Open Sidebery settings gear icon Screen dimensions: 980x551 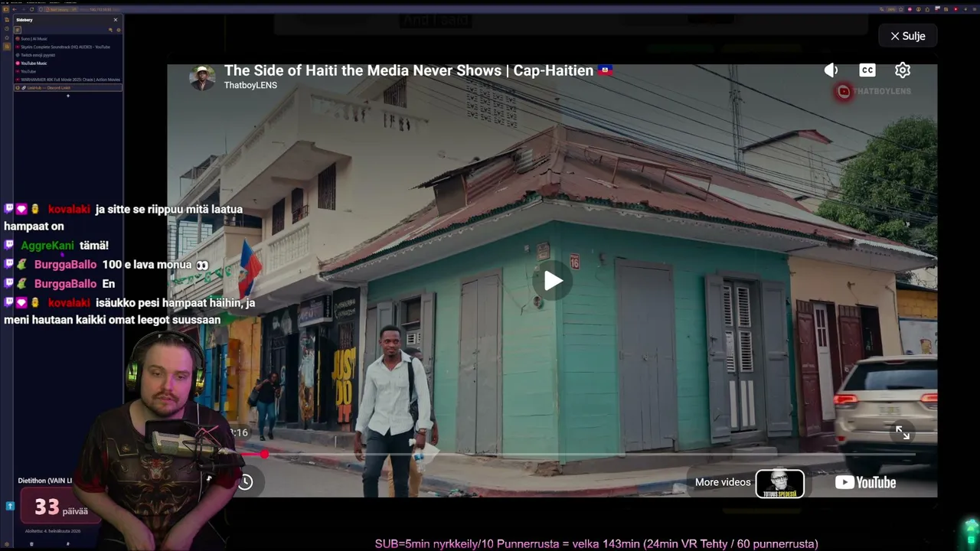pyautogui.click(x=119, y=30)
